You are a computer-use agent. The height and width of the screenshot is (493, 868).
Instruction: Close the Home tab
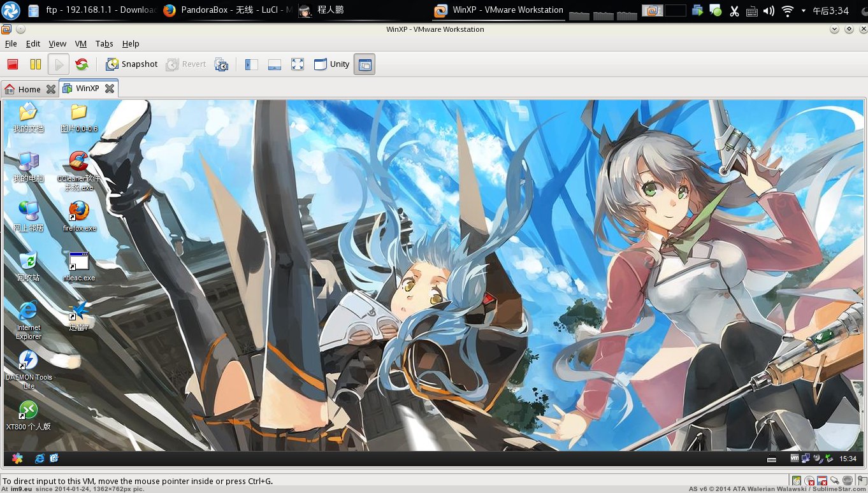coord(51,89)
